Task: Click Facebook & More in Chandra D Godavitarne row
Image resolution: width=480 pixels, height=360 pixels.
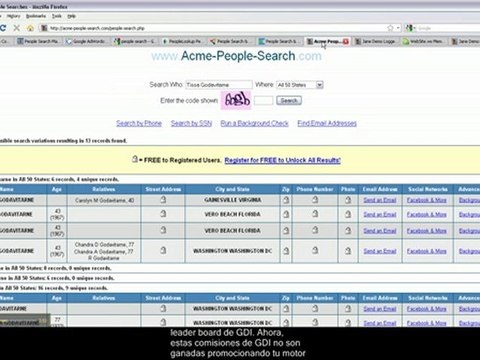Action: coord(427,251)
